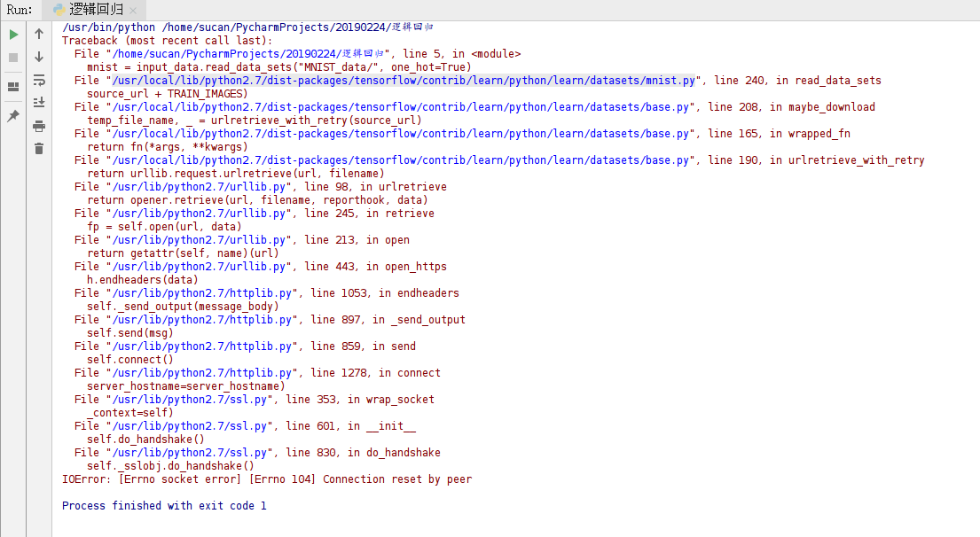Screen dimensions: 980x537
Task: Open httplib.py link for line 1053 endheaders
Action: [x=201, y=292]
